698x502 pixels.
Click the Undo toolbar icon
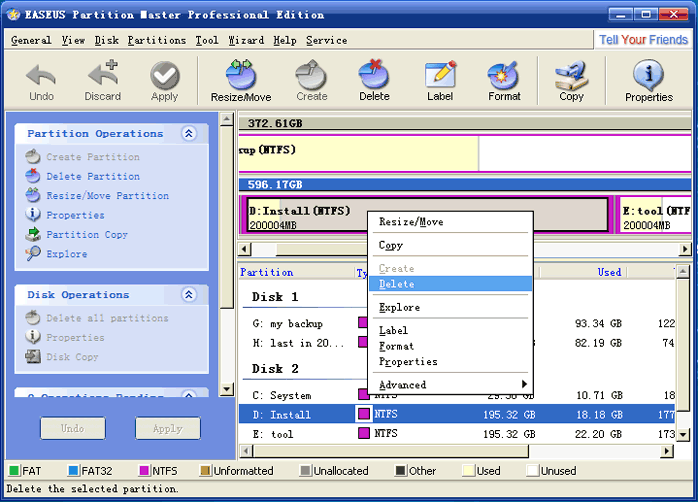point(41,81)
